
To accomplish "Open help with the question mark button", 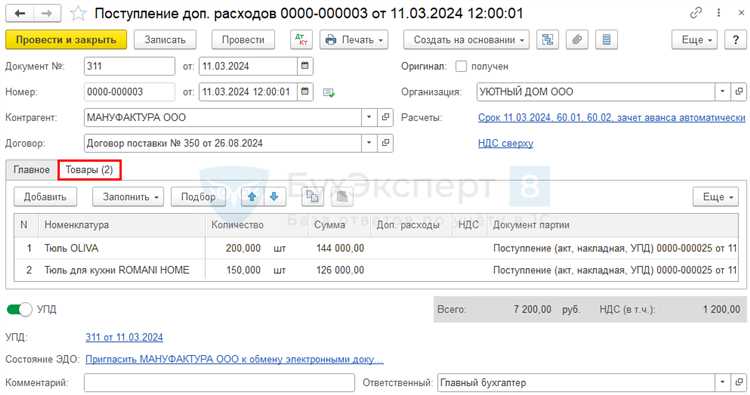I will coord(736,40).
